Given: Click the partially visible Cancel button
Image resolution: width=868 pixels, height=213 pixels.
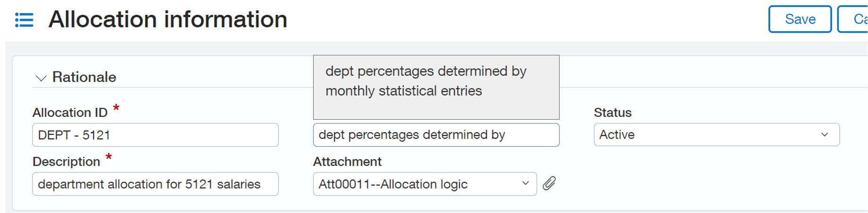Looking at the screenshot, I should (856, 19).
